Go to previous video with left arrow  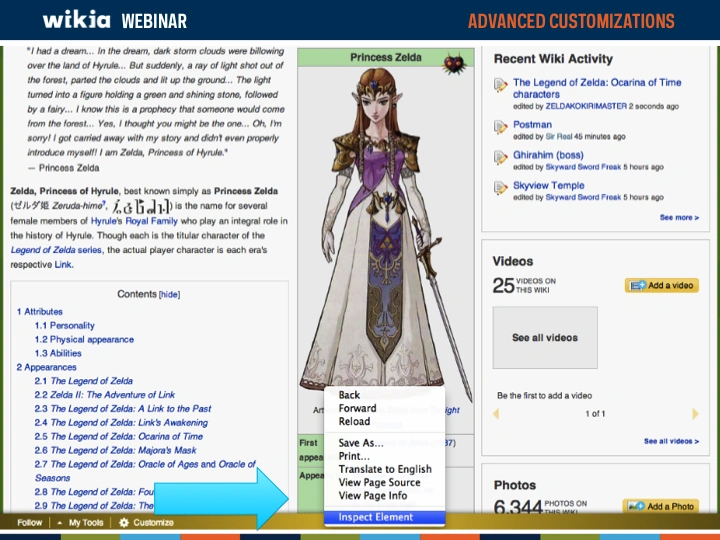498,413
